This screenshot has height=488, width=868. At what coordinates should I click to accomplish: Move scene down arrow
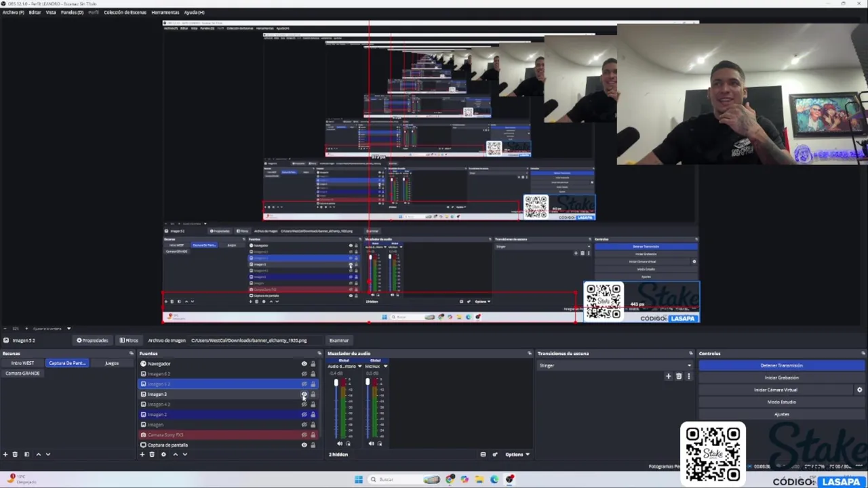[48, 454]
